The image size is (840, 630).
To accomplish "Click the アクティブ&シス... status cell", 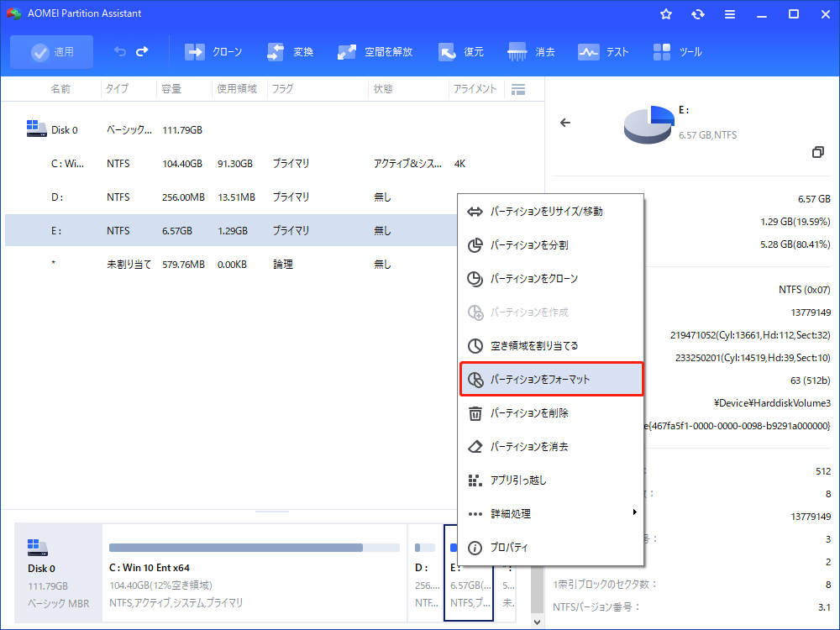I will (407, 164).
